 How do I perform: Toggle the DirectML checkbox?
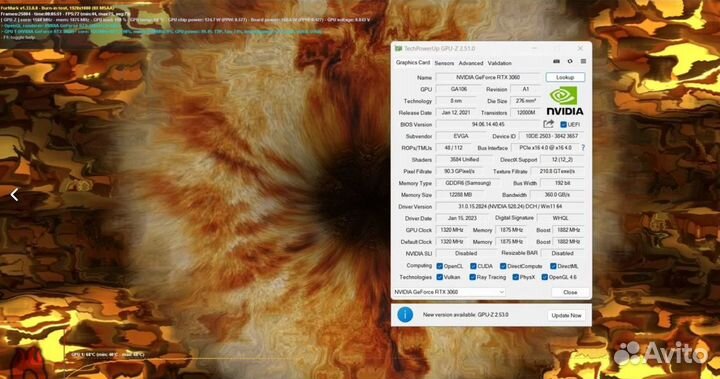tap(553, 266)
